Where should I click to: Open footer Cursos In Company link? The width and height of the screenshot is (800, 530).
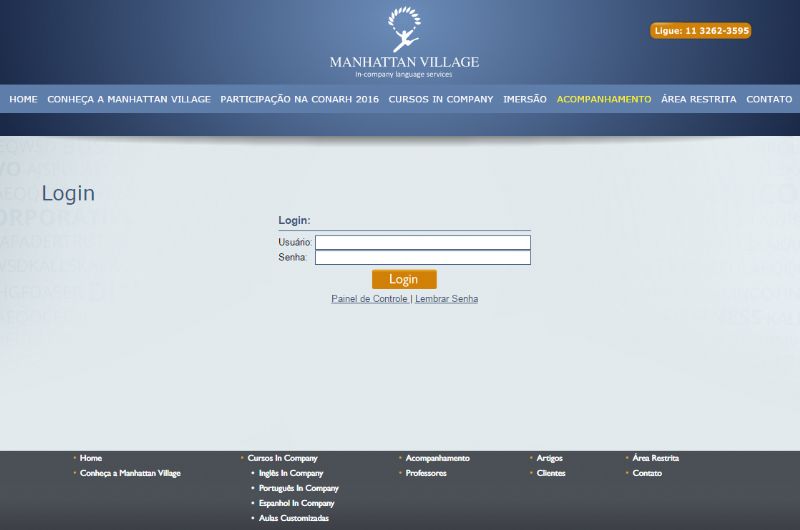282,458
